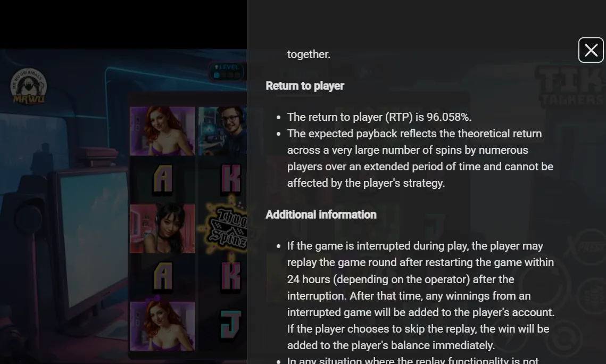Click the dimmed XPRESS button behind panel

[587, 247]
